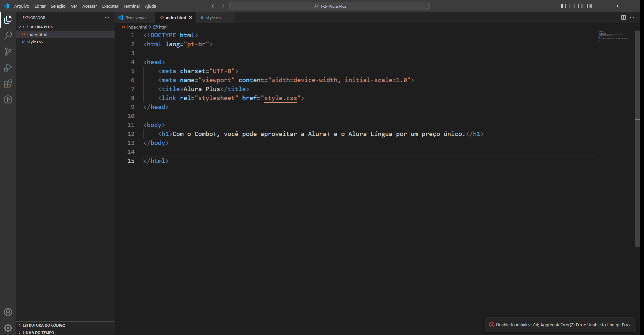Open the Accounts icon in activity bar
The width and height of the screenshot is (644, 335).
pos(8,312)
